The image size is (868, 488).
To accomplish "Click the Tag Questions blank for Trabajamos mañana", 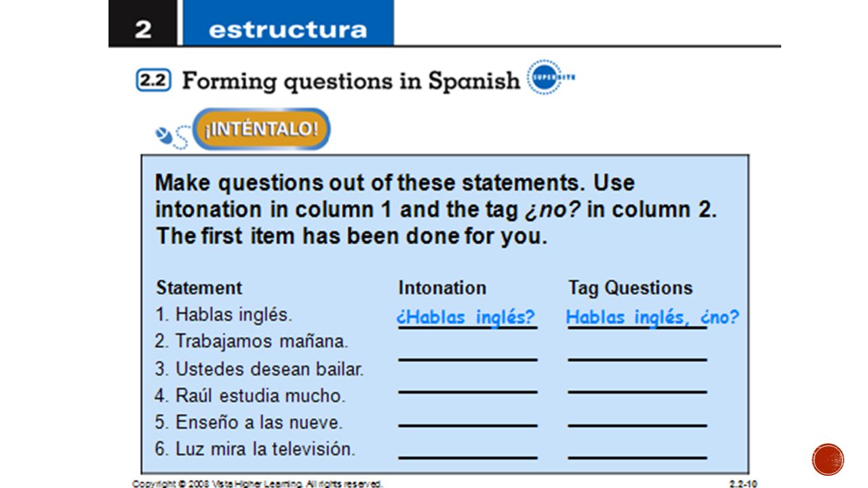I will pyautogui.click(x=637, y=358).
